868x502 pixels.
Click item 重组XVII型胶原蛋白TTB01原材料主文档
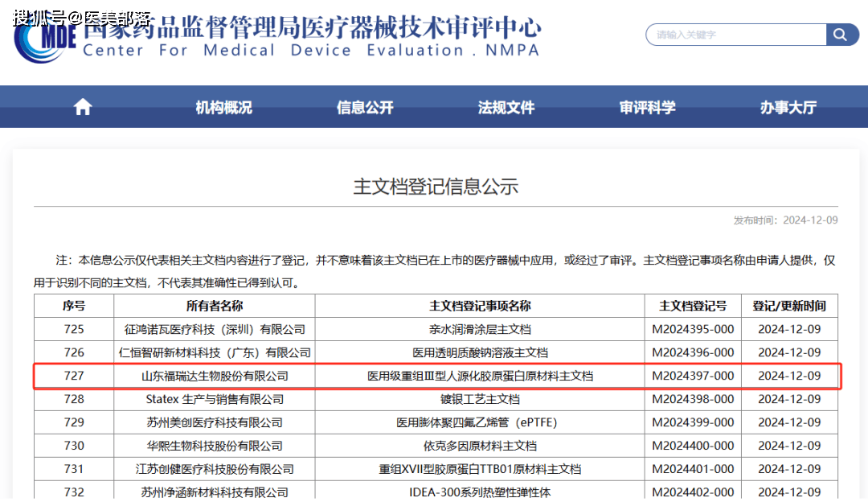[480, 469]
